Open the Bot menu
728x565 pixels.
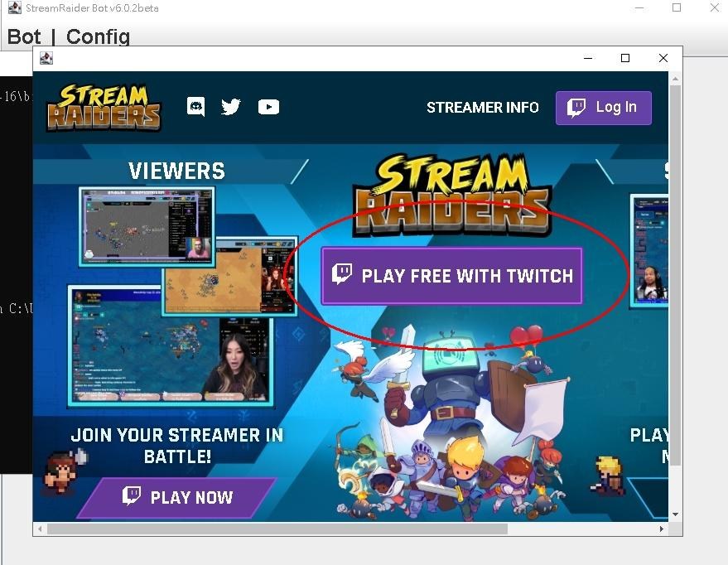[x=24, y=36]
